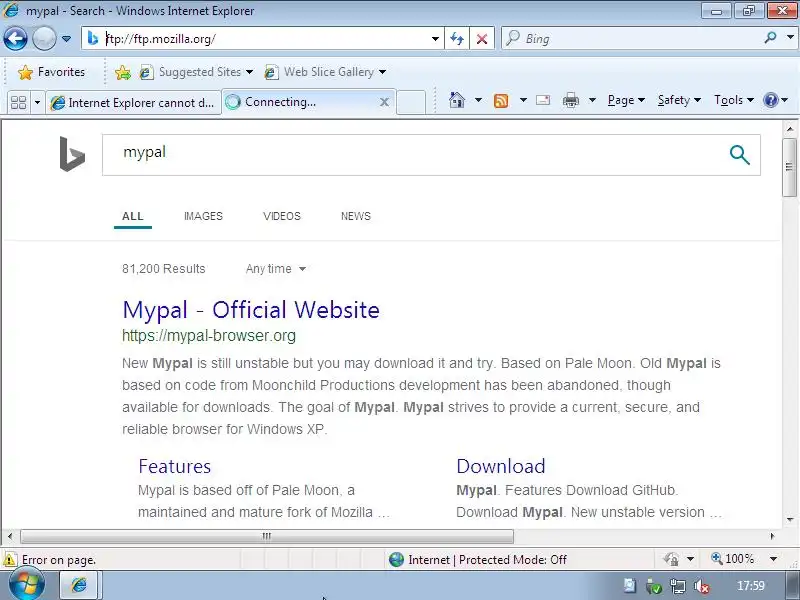Go back with the Back arrow button

tap(15, 38)
